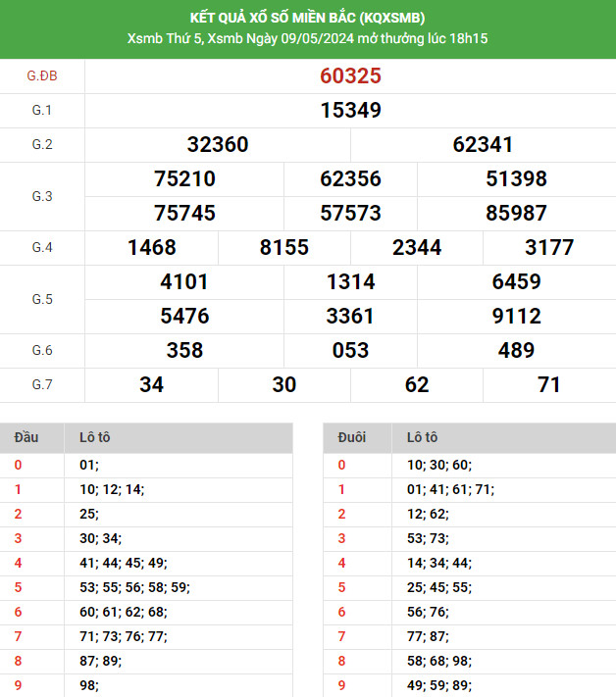Click the G.4 row label
The image size is (616, 697).
click(x=42, y=247)
